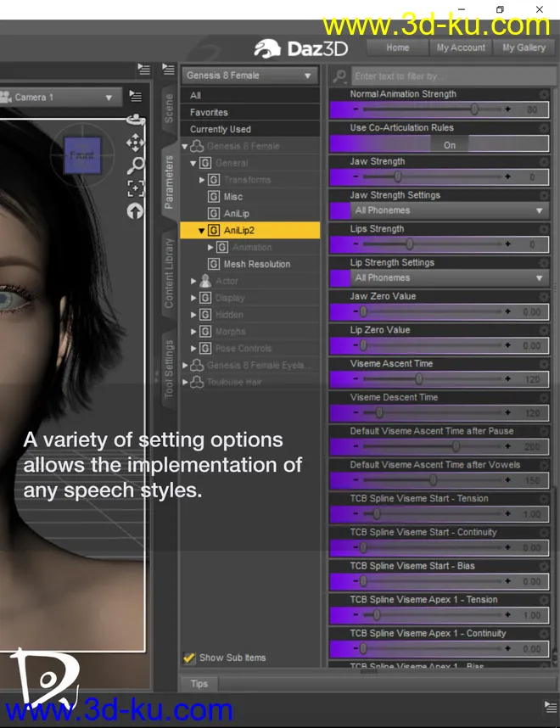Collapse the AniLip2 tree group
The width and height of the screenshot is (560, 728).
[202, 230]
